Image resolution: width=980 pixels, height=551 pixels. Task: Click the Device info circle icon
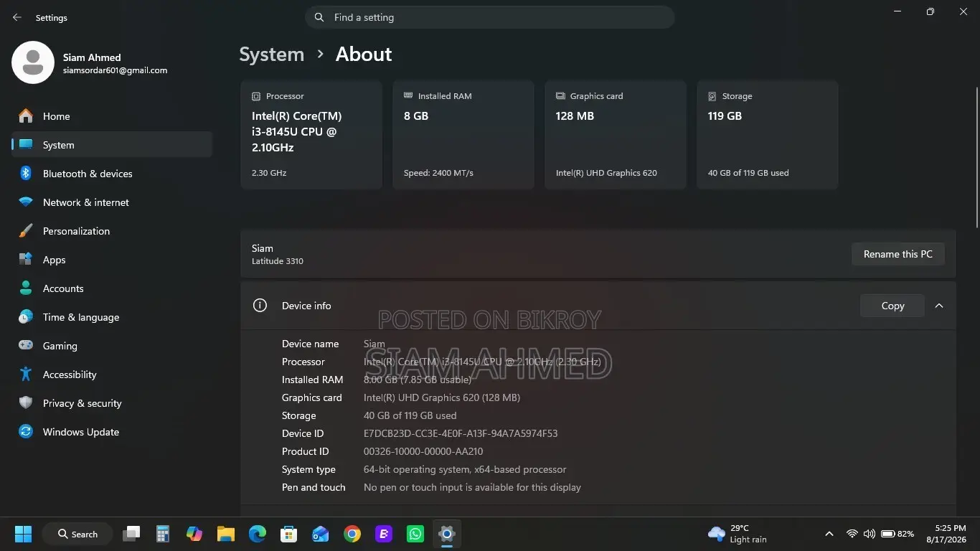[x=260, y=306]
